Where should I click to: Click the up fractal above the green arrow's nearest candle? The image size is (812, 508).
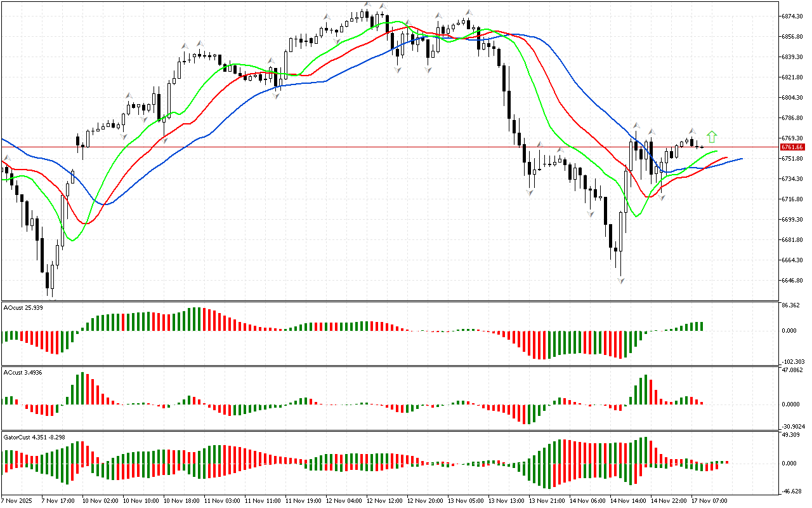[x=693, y=130]
